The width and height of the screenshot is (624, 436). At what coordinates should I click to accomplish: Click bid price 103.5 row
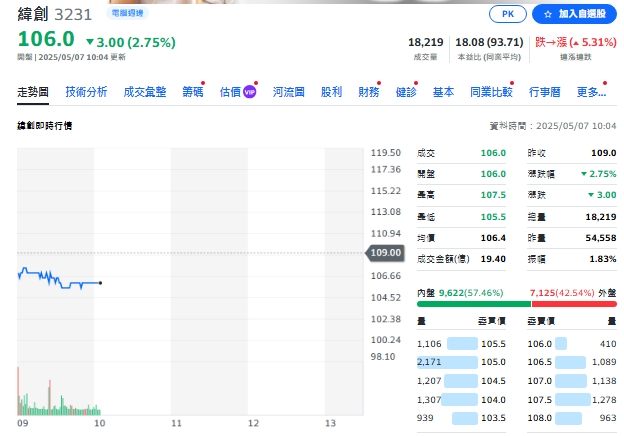[x=461, y=418]
